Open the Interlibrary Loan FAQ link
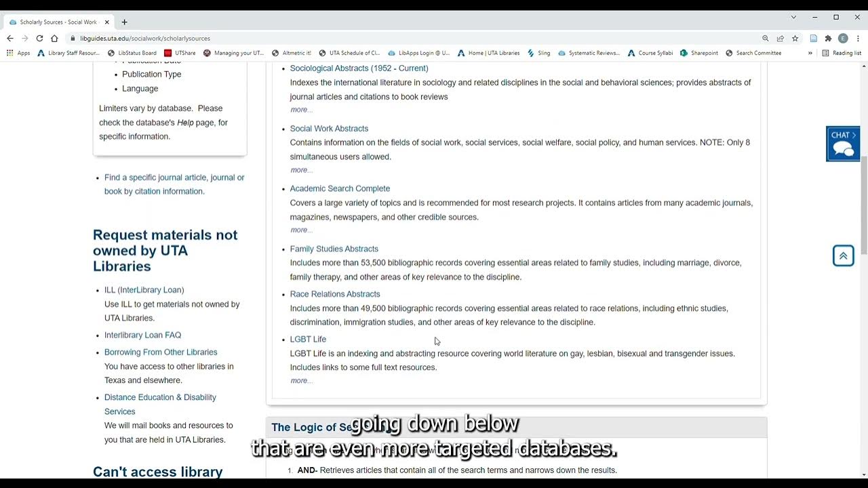 point(142,335)
